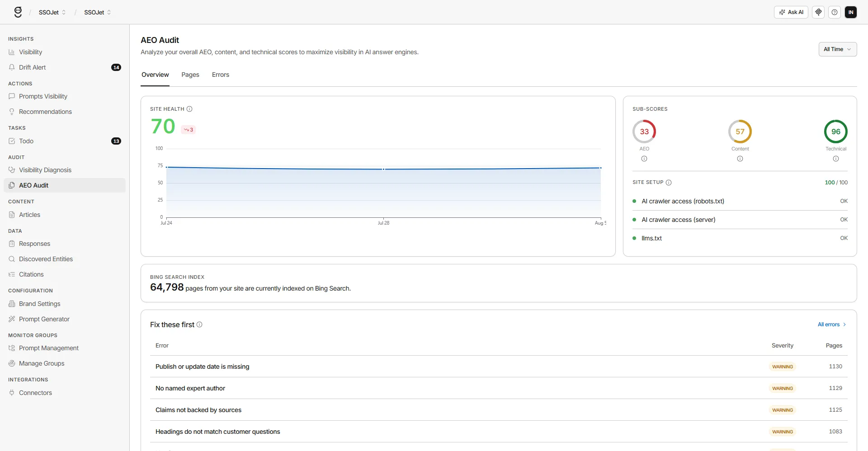Click the Todo checkbox icon in sidebar

(12, 141)
